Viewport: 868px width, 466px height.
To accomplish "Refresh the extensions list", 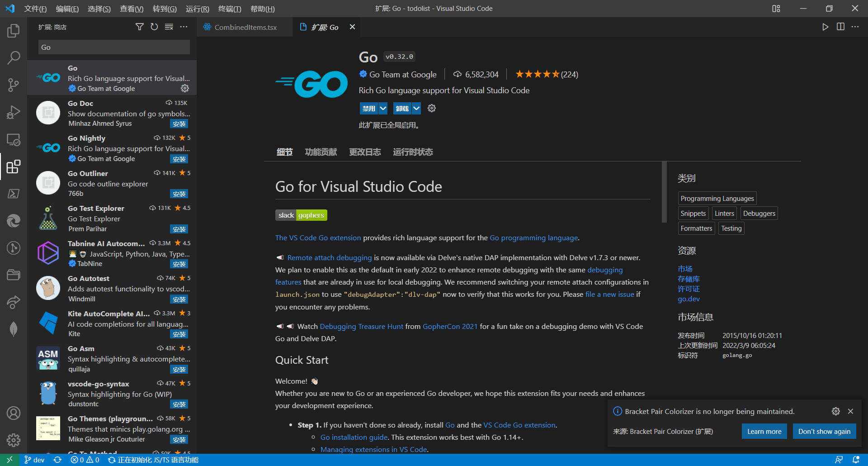I will (154, 27).
